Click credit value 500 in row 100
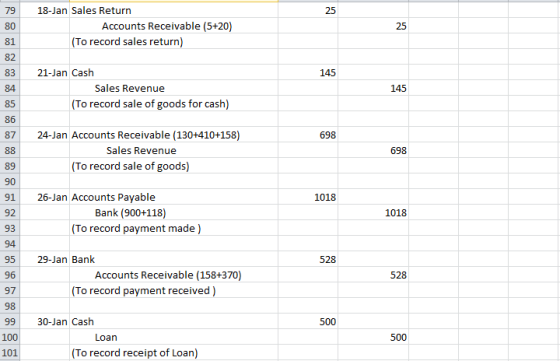The height and width of the screenshot is (361, 560). point(373,337)
